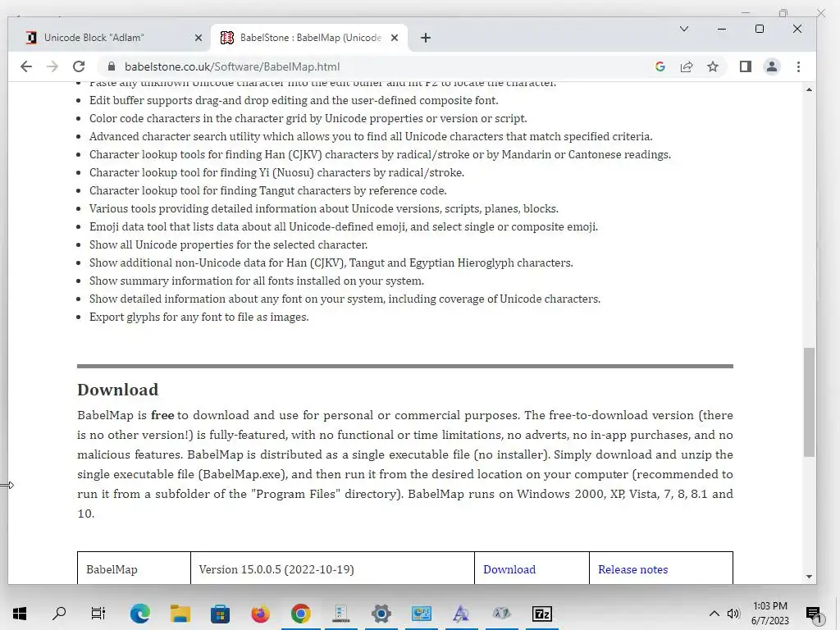Download BabelMap Version 15.0.0.5
840x630 pixels.
[509, 569]
